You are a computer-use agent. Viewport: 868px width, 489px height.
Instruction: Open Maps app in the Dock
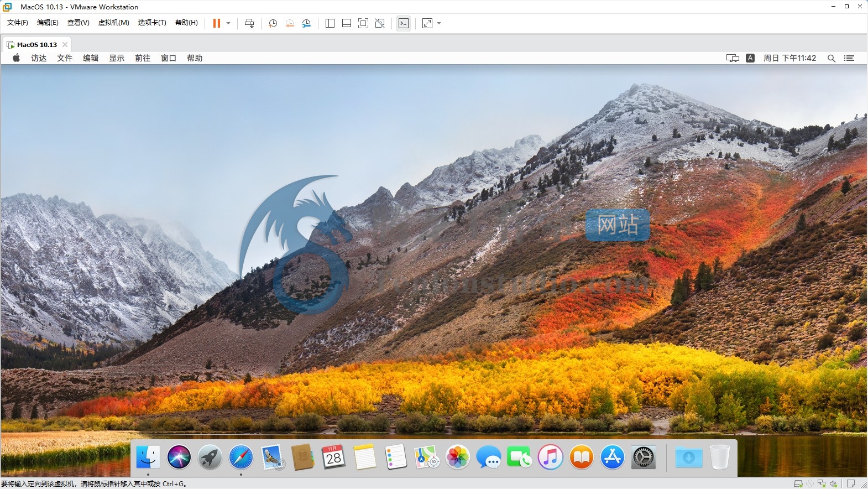[427, 457]
